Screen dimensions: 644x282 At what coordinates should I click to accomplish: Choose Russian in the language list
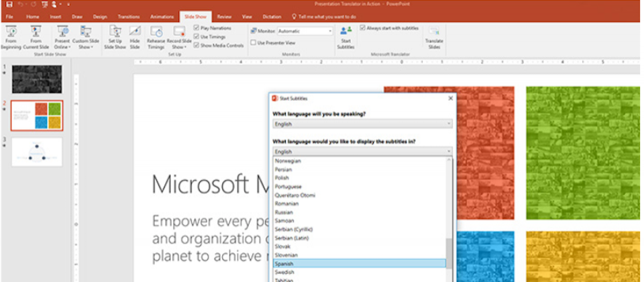pyautogui.click(x=360, y=213)
